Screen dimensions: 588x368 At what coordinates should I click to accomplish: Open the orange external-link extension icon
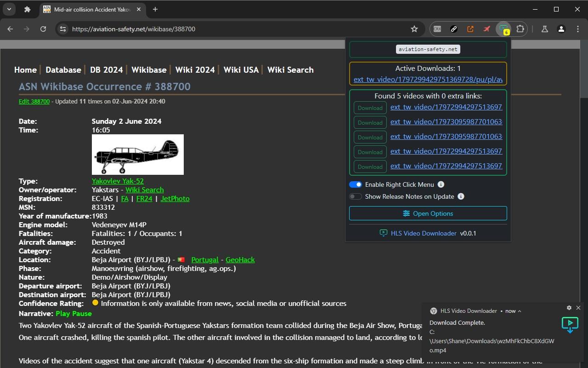coord(470,29)
